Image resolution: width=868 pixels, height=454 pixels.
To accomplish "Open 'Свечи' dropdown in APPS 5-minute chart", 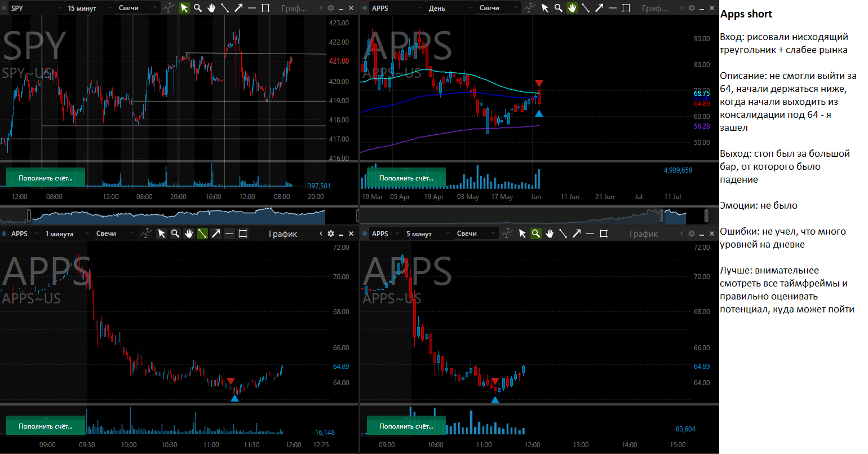I will [x=476, y=233].
